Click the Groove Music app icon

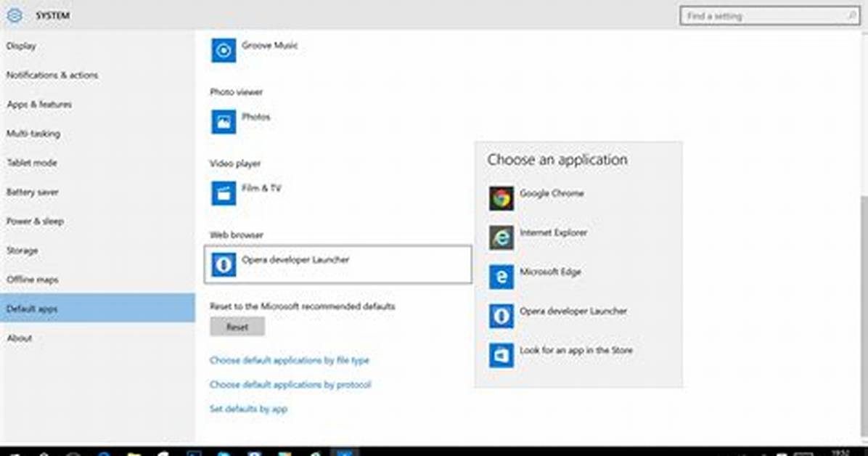click(224, 50)
